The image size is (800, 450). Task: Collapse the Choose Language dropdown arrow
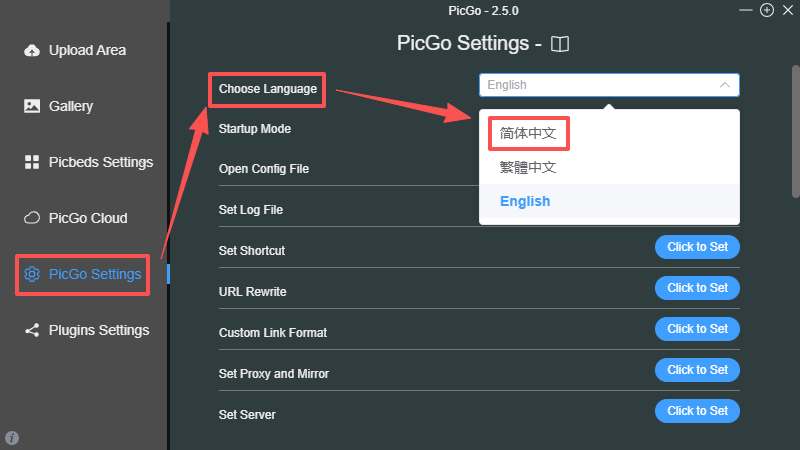724,85
